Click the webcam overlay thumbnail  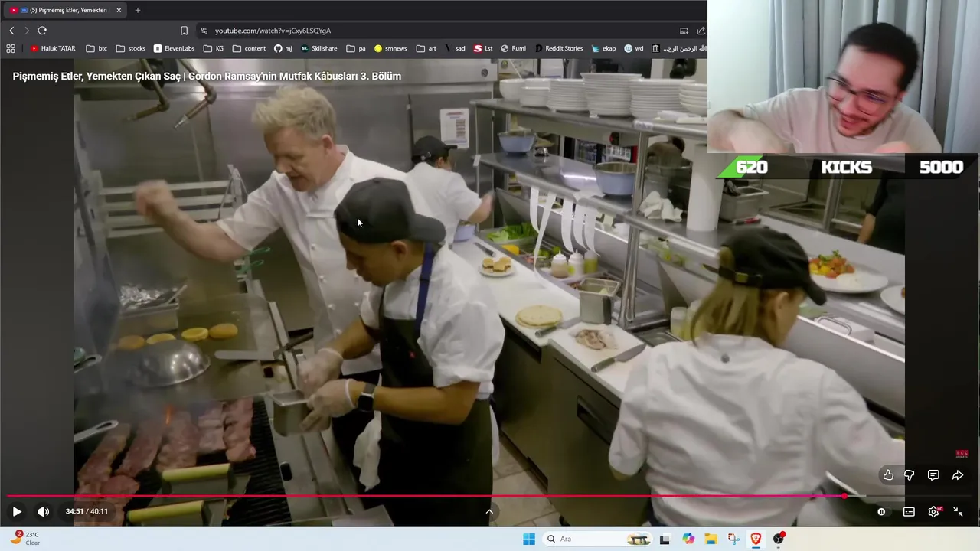coord(844,77)
